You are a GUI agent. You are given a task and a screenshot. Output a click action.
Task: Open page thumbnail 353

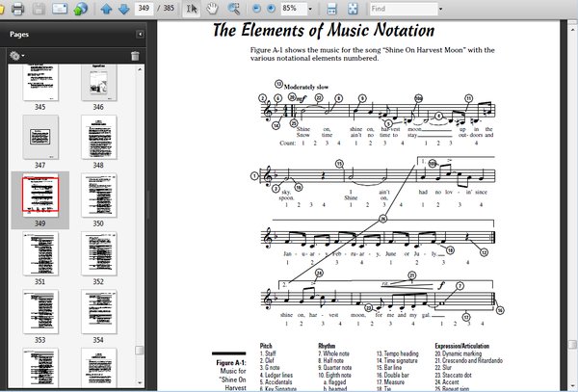40,312
